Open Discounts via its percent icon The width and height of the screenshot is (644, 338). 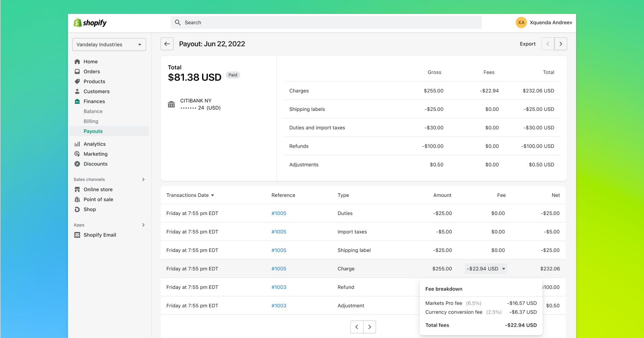[x=77, y=164]
